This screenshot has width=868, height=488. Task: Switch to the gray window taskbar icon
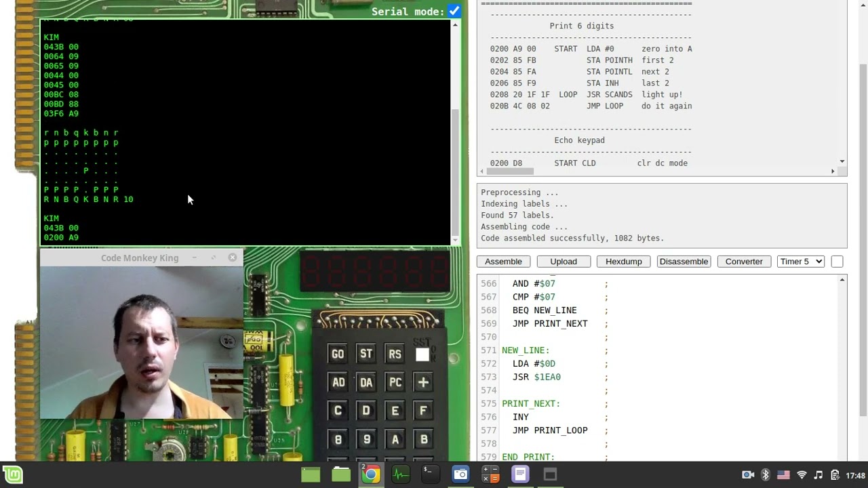click(x=550, y=474)
